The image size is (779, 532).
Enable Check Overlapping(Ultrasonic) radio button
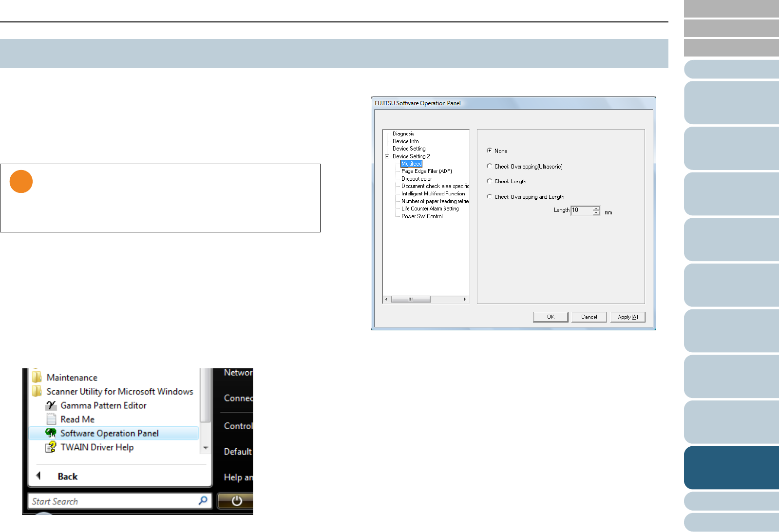pyautogui.click(x=489, y=166)
